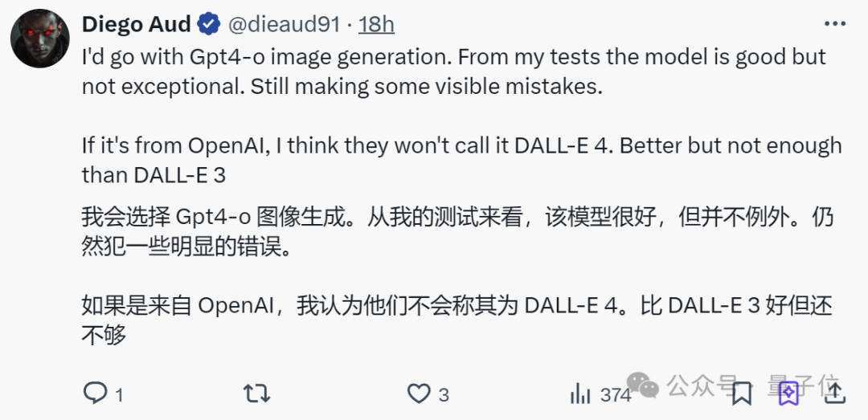Image resolution: width=868 pixels, height=420 pixels.
Task: Click the 374 views count
Action: [616, 394]
